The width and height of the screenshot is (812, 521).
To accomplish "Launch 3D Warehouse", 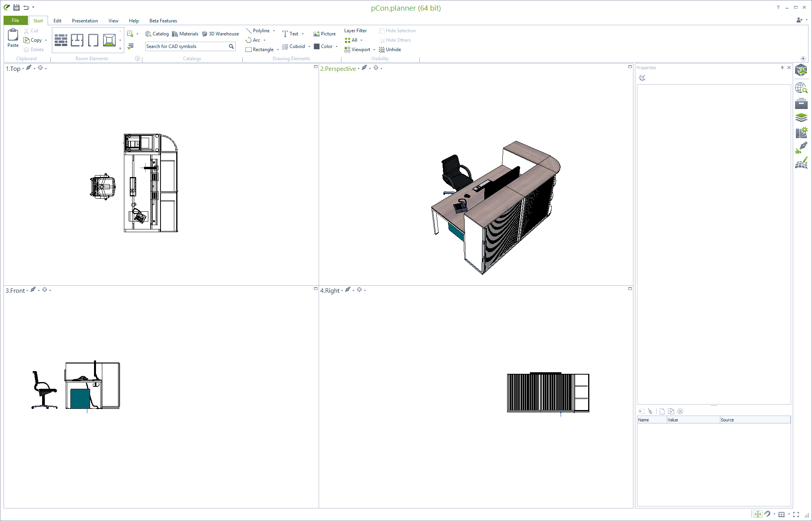I will tap(220, 34).
